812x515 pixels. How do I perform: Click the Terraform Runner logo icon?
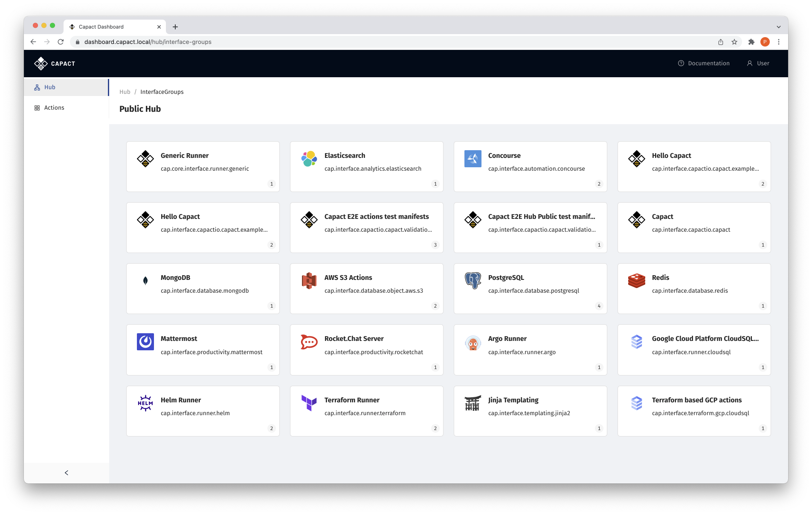point(309,403)
